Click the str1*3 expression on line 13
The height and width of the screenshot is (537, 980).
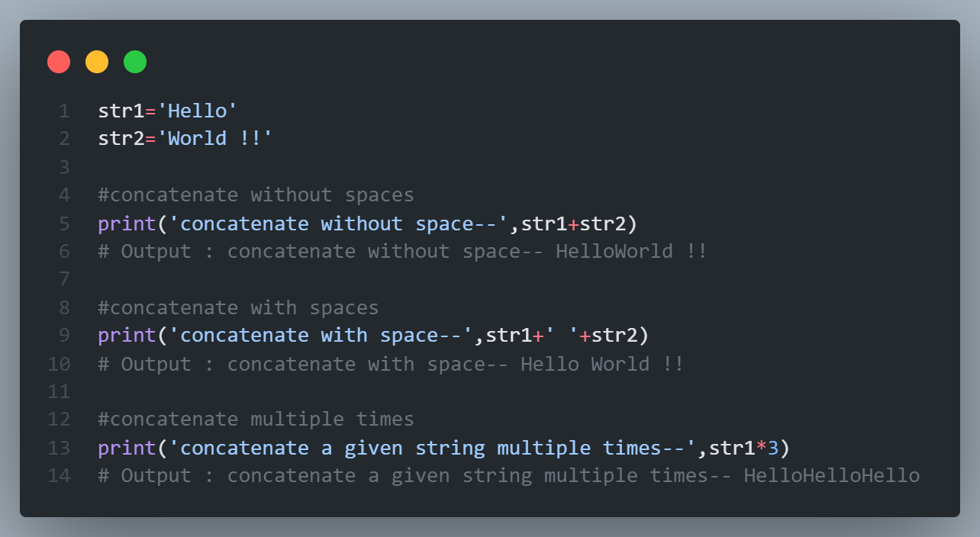pyautogui.click(x=743, y=448)
